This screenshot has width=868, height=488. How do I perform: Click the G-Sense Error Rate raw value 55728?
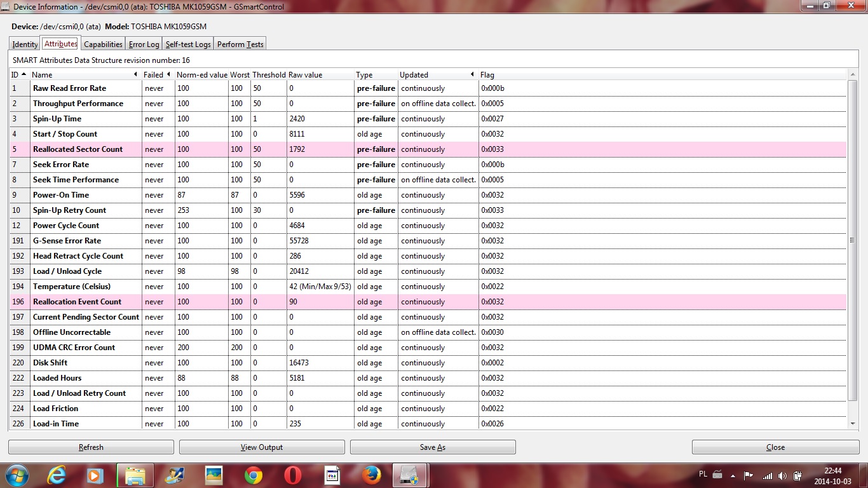(x=299, y=241)
